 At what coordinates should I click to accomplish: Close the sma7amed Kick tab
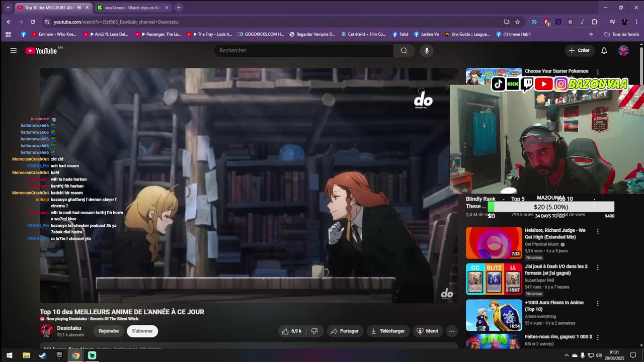pos(167,8)
